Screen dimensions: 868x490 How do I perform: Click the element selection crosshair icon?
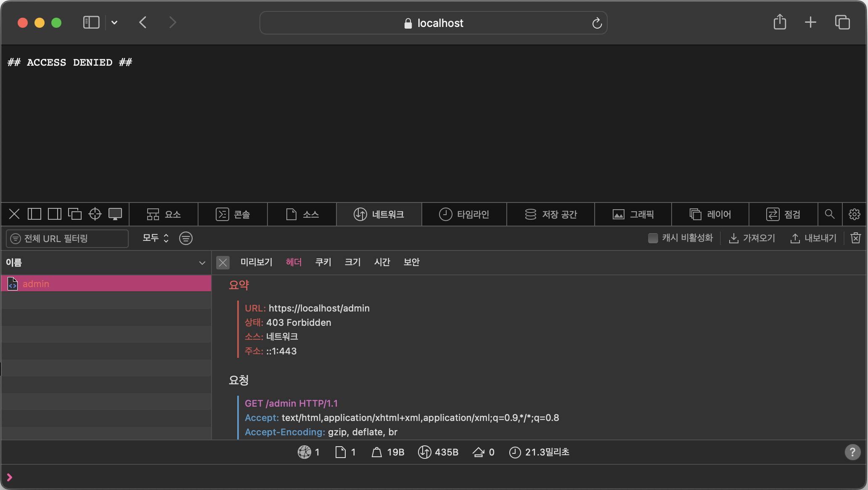click(x=95, y=214)
